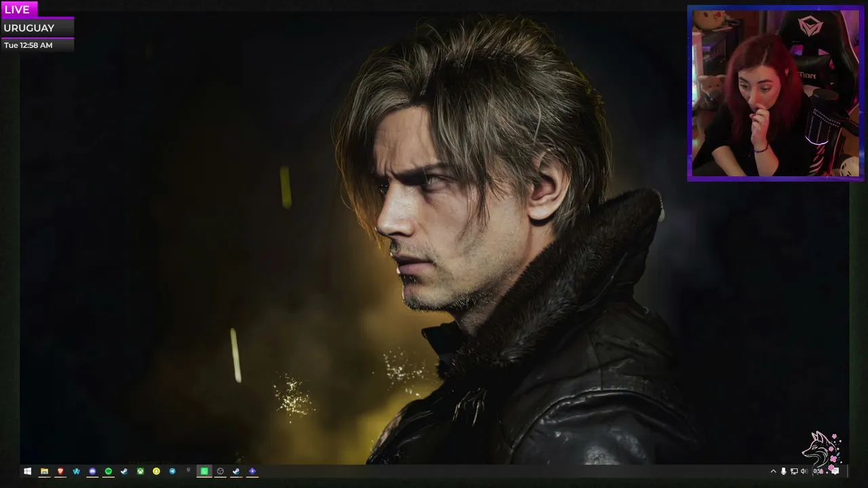Switch to the highlighted WhatsApp taskbar icon
The width and height of the screenshot is (868, 488).
[x=204, y=471]
